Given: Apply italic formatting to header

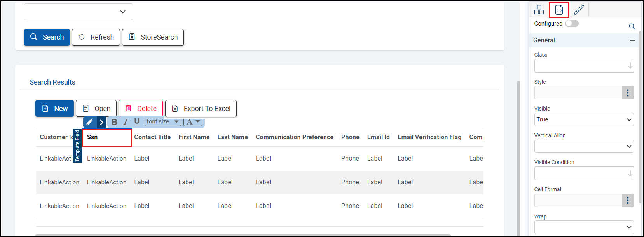Looking at the screenshot, I should [x=126, y=122].
